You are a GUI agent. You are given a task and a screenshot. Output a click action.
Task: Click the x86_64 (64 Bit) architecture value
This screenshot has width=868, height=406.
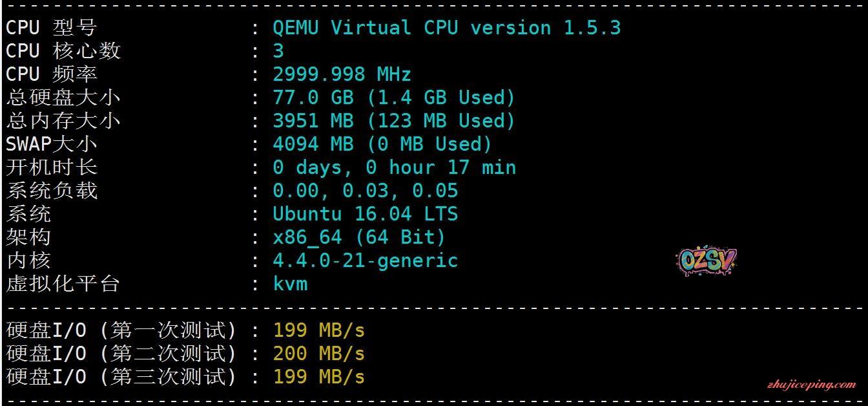tap(358, 237)
